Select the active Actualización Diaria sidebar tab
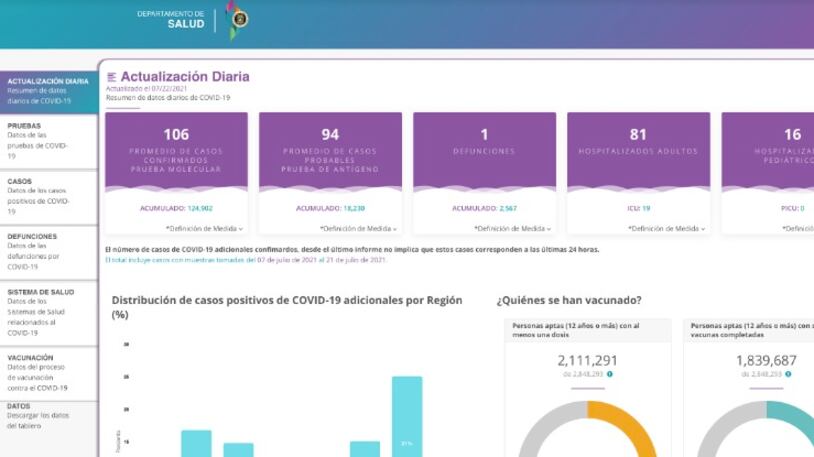The image size is (814, 457). (x=48, y=91)
